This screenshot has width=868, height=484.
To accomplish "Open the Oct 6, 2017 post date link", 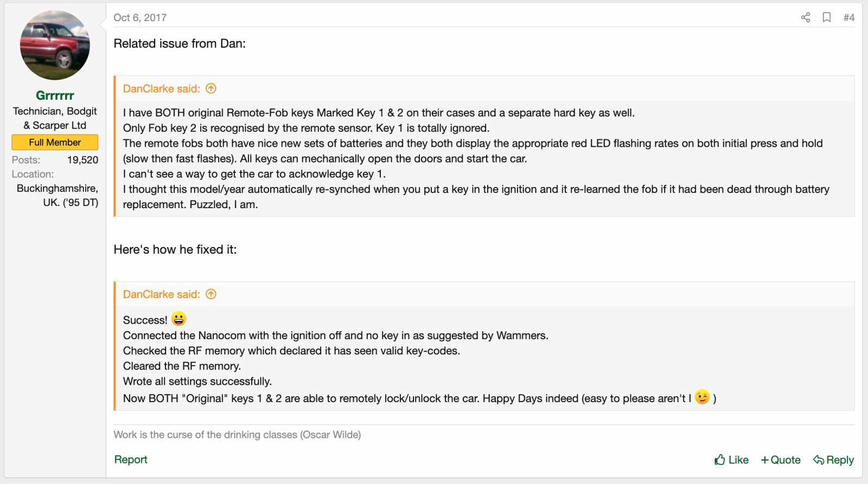I will [x=140, y=17].
